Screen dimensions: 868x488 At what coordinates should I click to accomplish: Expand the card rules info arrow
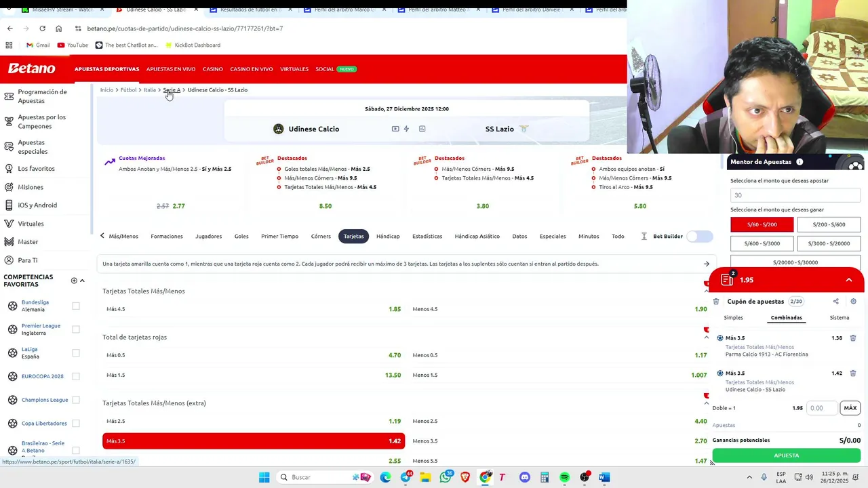(x=706, y=264)
